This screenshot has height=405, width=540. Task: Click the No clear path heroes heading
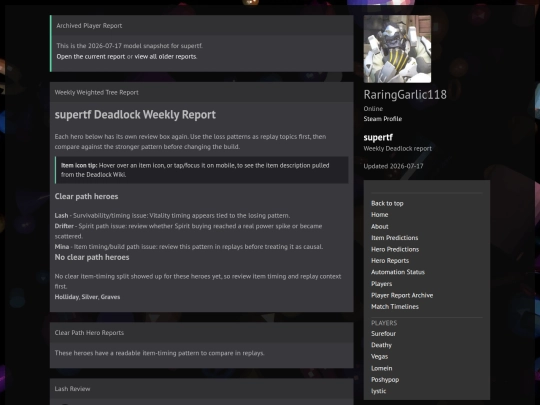(x=92, y=257)
